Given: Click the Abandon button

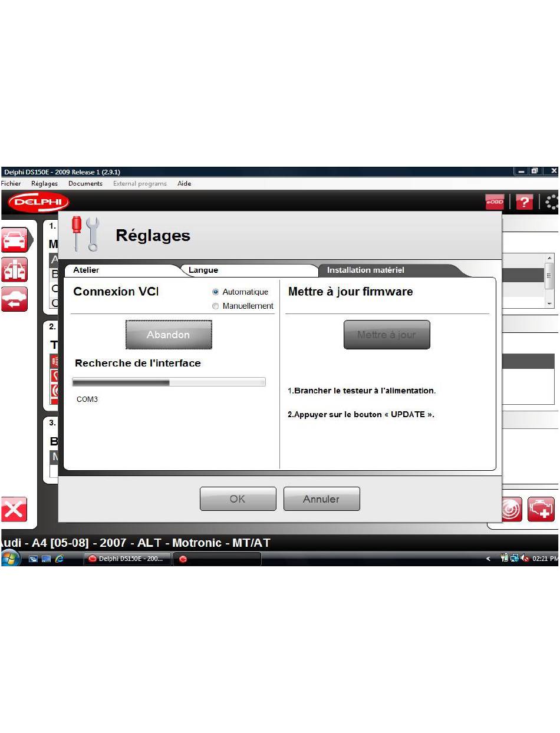Looking at the screenshot, I should (x=169, y=335).
